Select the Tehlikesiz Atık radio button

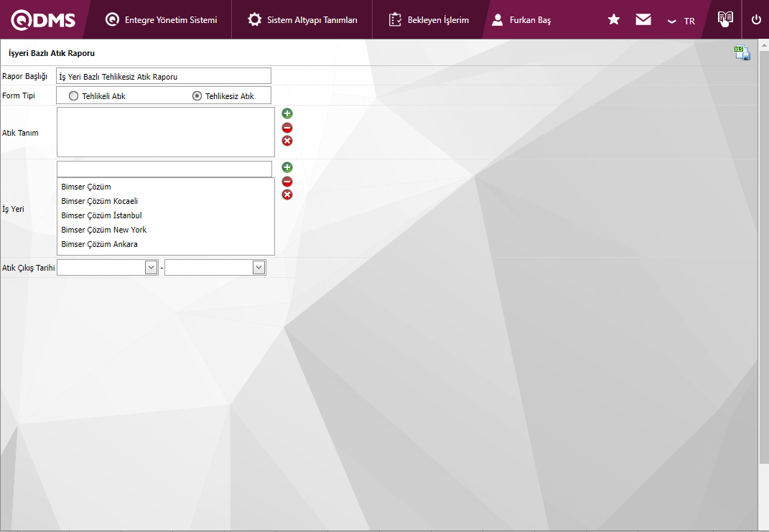click(x=197, y=96)
